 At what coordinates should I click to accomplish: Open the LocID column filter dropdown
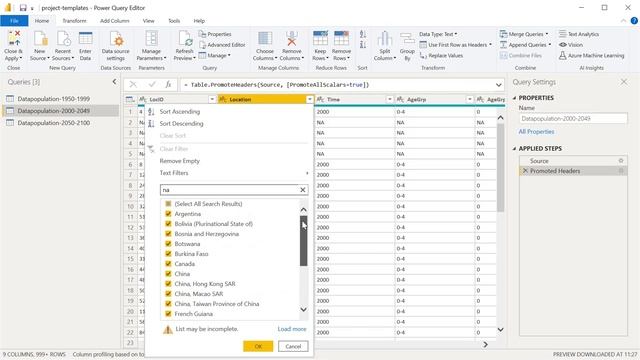[x=212, y=99]
